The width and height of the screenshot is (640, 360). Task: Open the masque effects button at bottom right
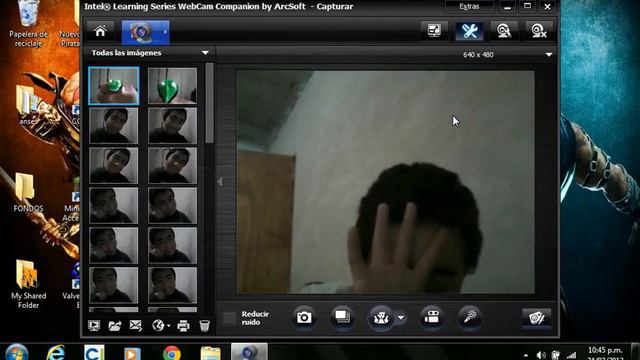[536, 318]
